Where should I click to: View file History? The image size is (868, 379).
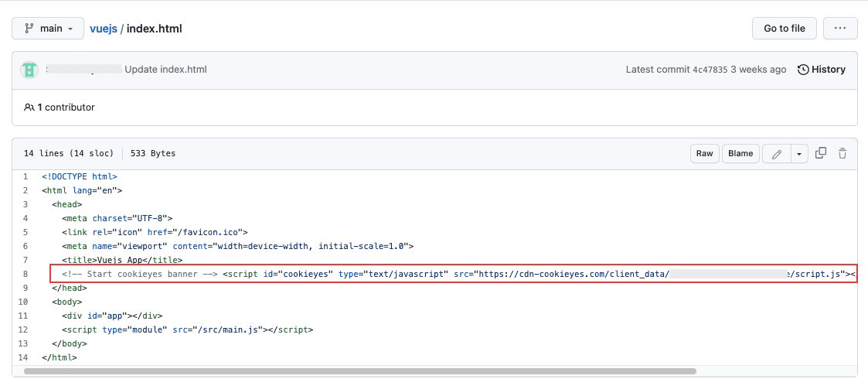(x=822, y=70)
